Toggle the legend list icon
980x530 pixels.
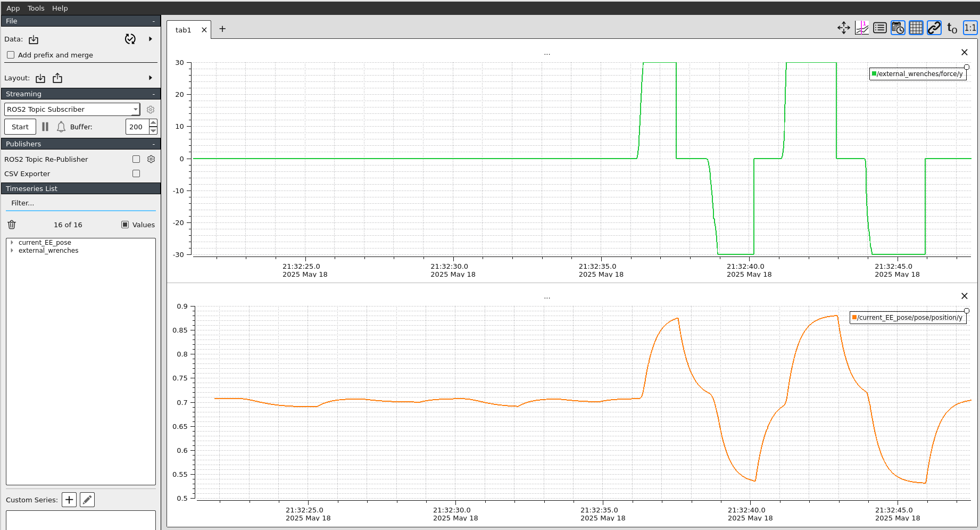(879, 28)
